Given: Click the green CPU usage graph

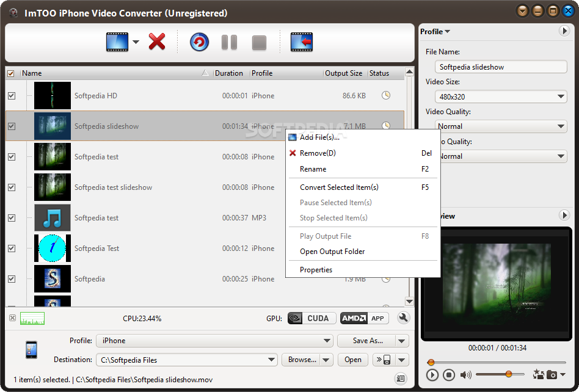Looking at the screenshot, I should [x=32, y=319].
